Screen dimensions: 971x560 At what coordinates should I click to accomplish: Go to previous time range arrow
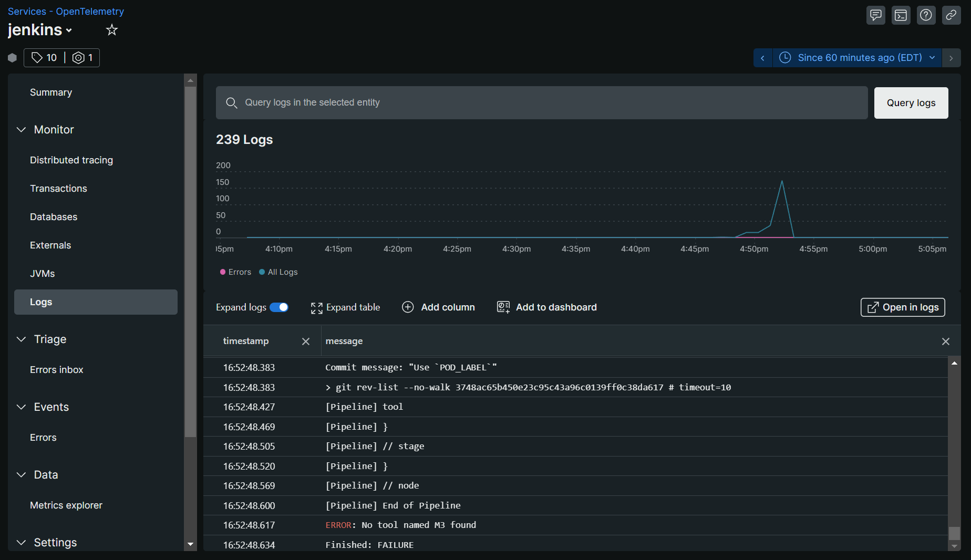(x=762, y=58)
